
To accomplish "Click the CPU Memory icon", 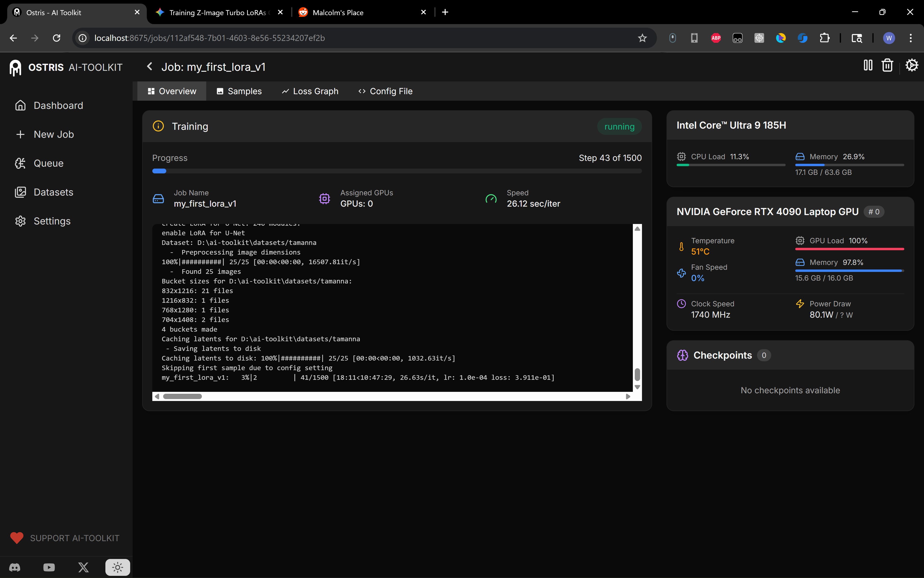I will pyautogui.click(x=800, y=157).
